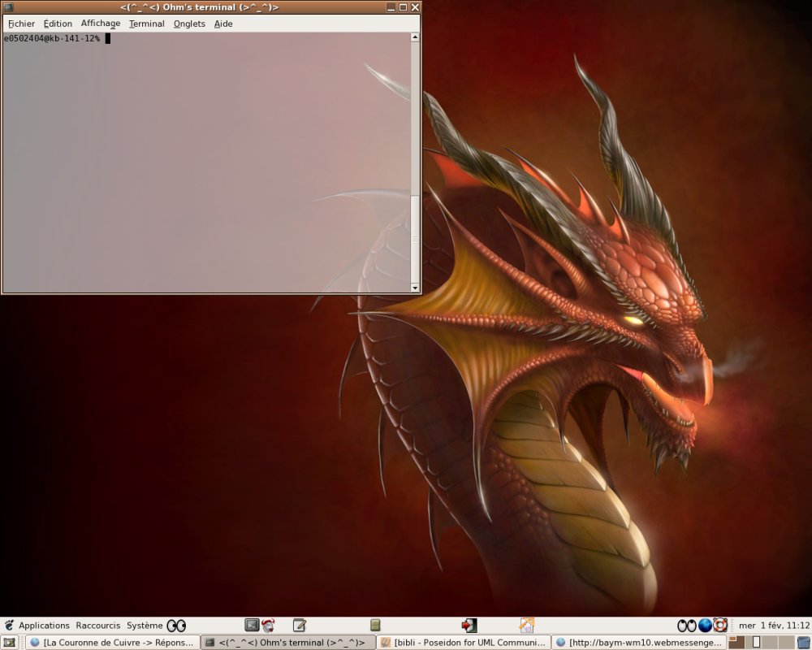The height and width of the screenshot is (650, 812).
Task: Open the Onglets menu
Action: pos(189,24)
